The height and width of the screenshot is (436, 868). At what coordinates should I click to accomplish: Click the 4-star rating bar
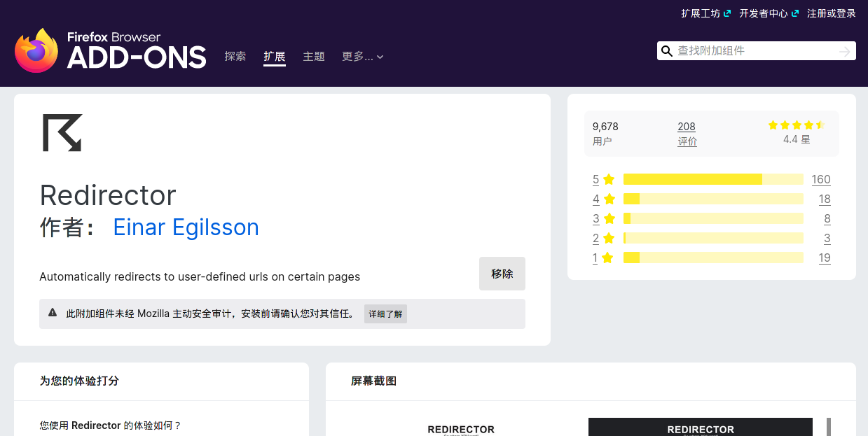(x=713, y=199)
